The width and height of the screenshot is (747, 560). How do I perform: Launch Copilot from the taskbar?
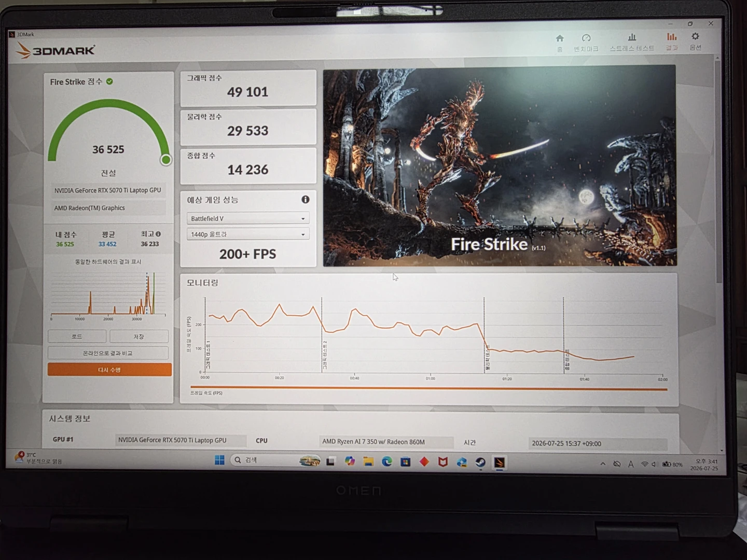[350, 461]
